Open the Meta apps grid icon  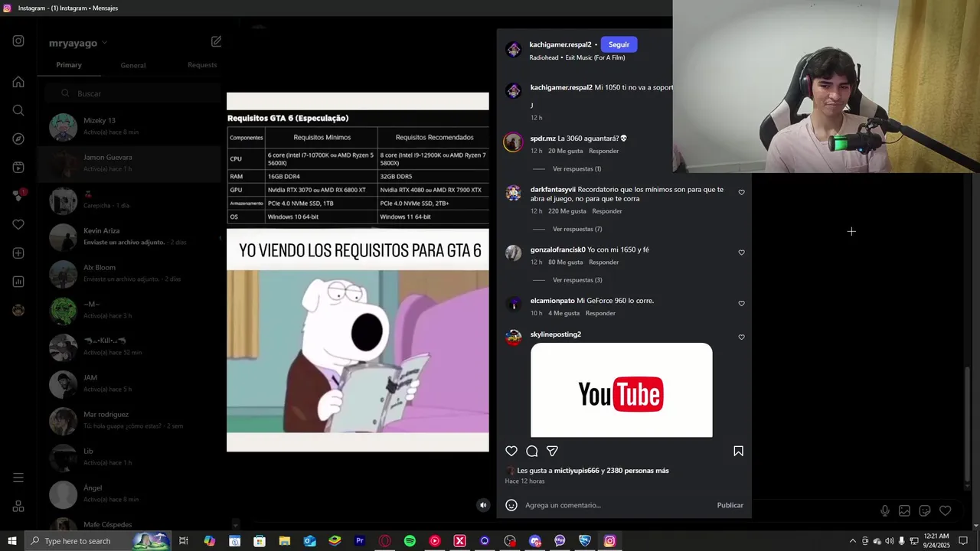coord(18,506)
